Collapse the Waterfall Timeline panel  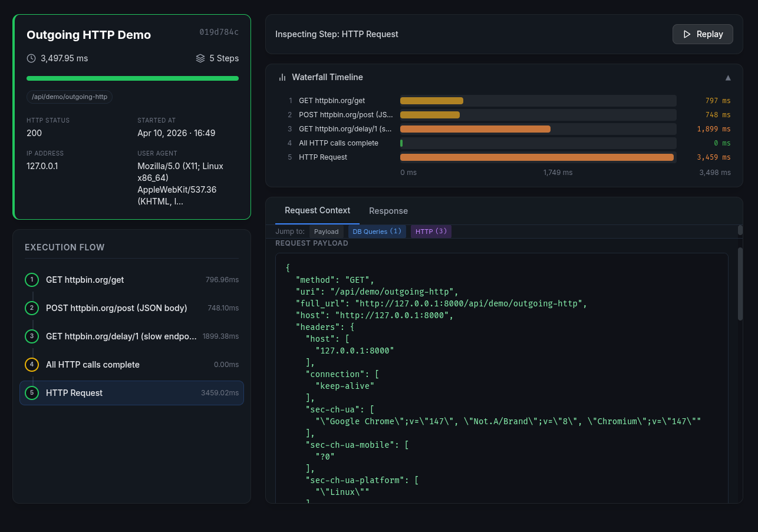tap(728, 78)
